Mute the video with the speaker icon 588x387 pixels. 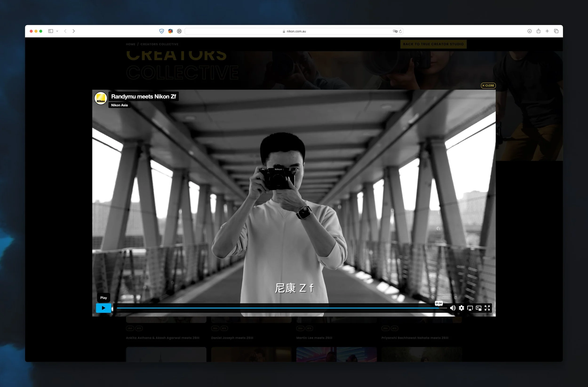[453, 308]
